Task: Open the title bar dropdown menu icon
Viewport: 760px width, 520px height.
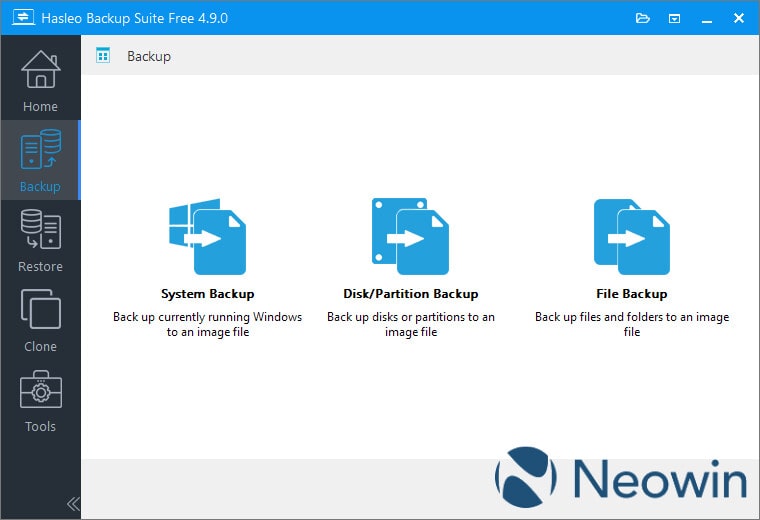Action: pos(674,18)
